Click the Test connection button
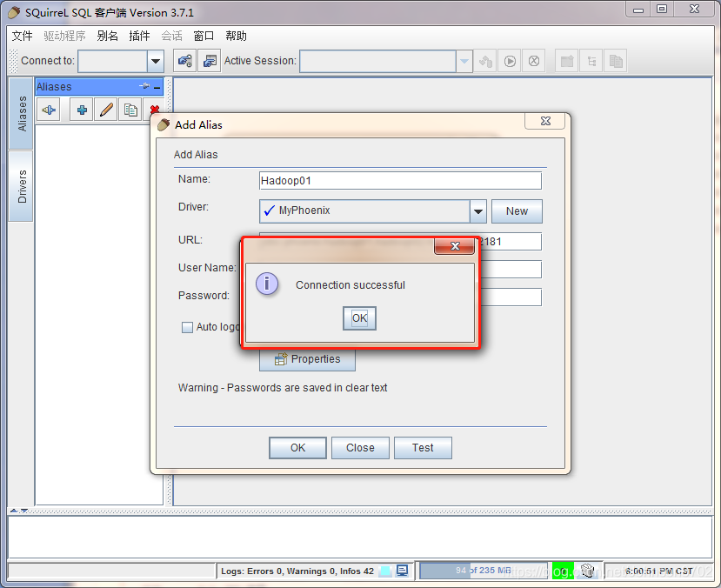Image resolution: width=721 pixels, height=588 pixels. point(423,448)
